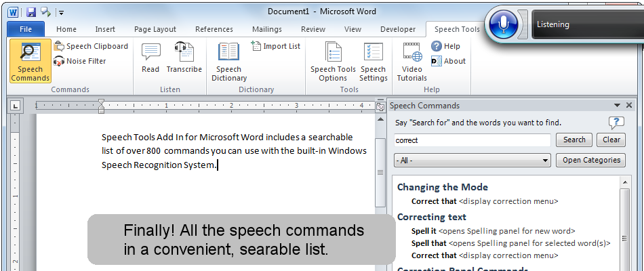Click the speech recognition microphone button
Screen dimensions: 644x271
[504, 24]
